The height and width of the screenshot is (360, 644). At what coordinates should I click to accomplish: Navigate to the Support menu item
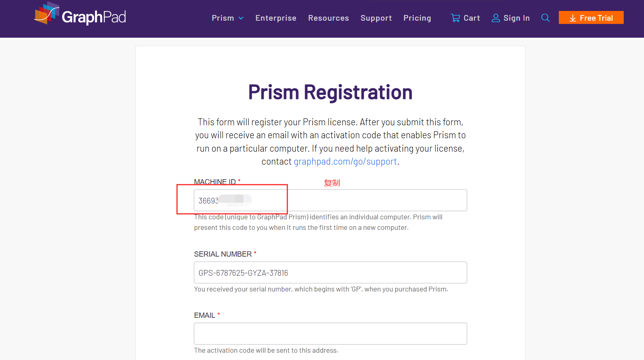point(376,18)
